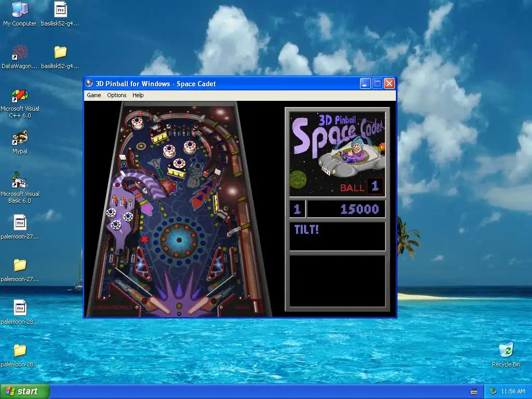The height and width of the screenshot is (399, 532).
Task: Open the Options menu
Action: point(117,96)
